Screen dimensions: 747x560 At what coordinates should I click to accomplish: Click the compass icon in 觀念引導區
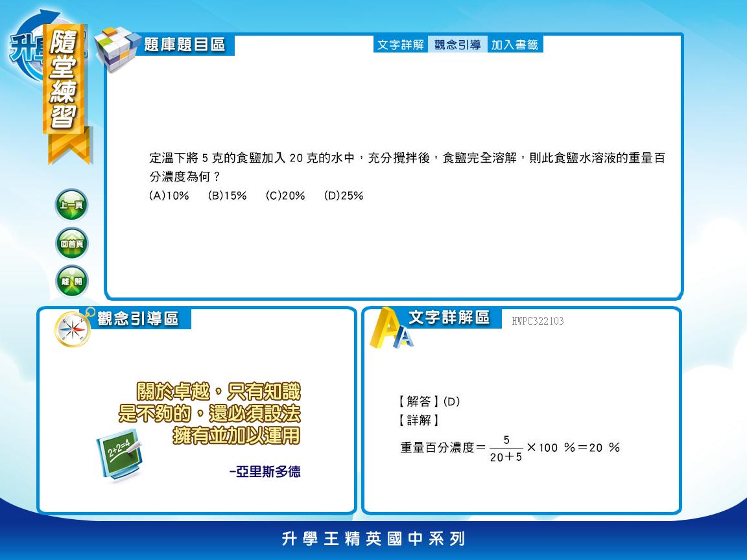point(73,328)
